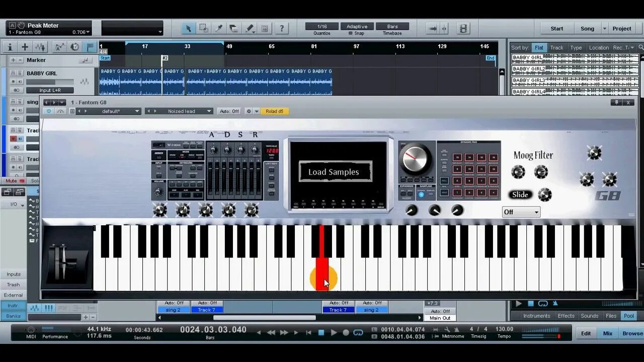Toggle the Fantom G8 plugin power button

pyautogui.click(x=48, y=111)
